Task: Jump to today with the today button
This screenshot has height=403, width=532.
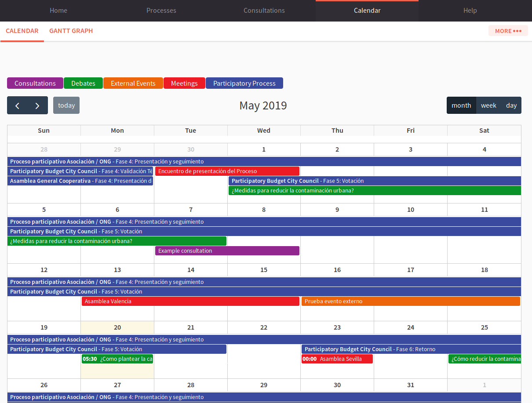Action: click(x=66, y=105)
